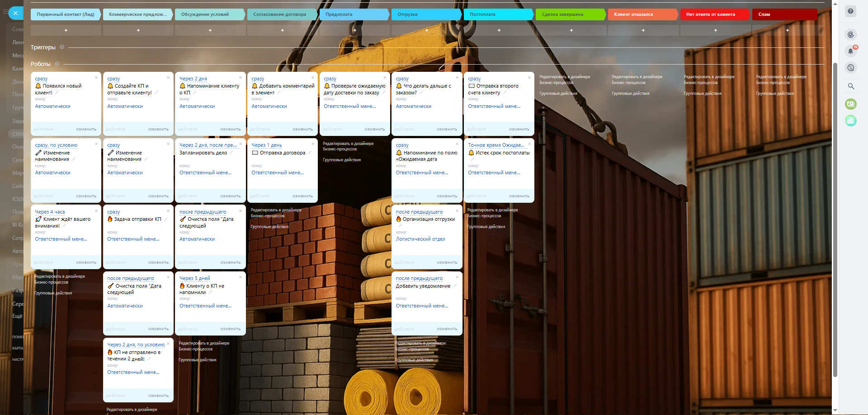Open 'Через 4 часа' delay on 'Клиент ждёт вашего внимания!'
Image resolution: width=868 pixels, height=415 pixels.
(x=50, y=212)
